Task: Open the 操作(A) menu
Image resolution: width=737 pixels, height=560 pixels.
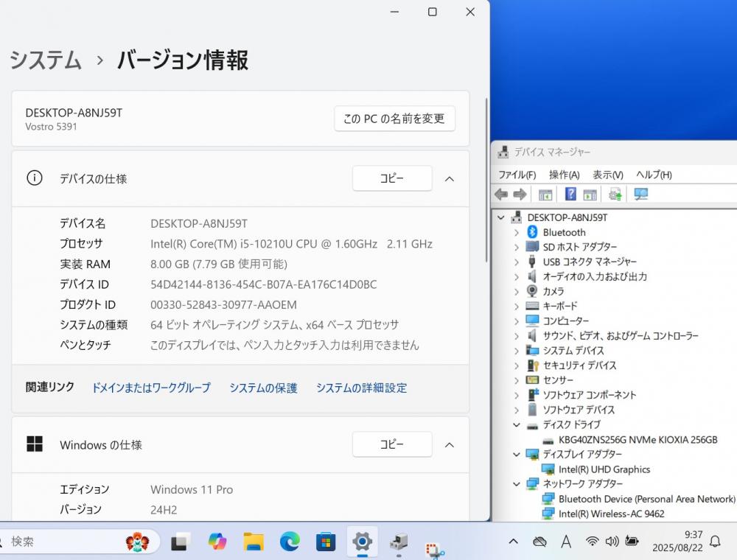Action: coord(564,175)
